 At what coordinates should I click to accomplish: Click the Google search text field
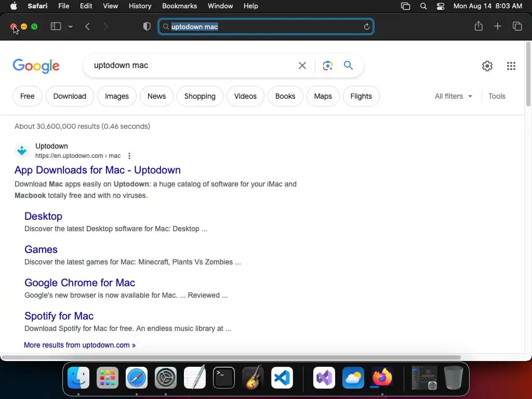pos(193,65)
